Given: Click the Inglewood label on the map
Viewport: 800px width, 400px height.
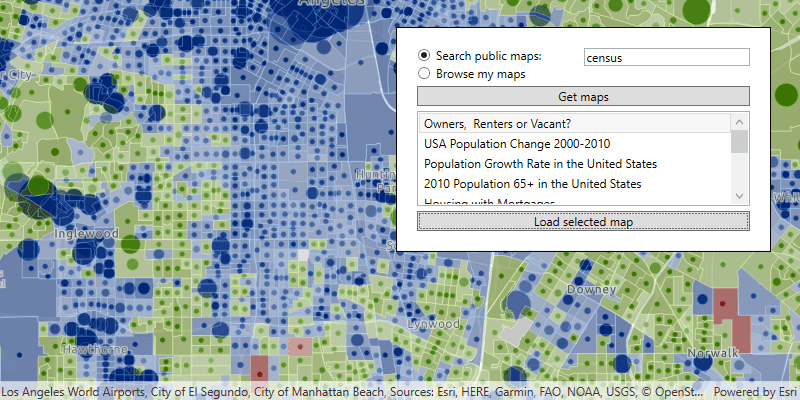Looking at the screenshot, I should (87, 233).
